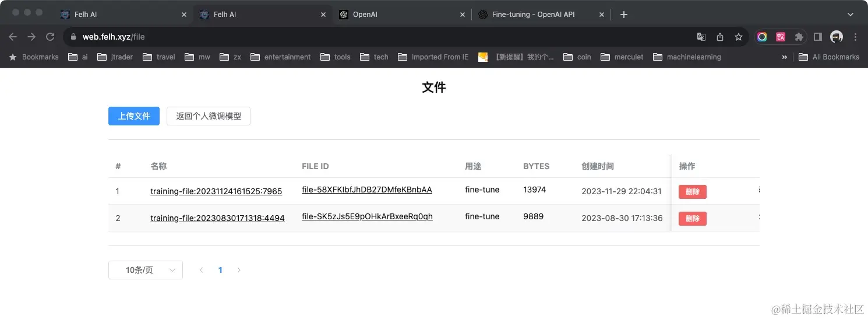Click the timestamp 2023-08-30 17:13:36
The width and height of the screenshot is (868, 319).
[x=622, y=218]
